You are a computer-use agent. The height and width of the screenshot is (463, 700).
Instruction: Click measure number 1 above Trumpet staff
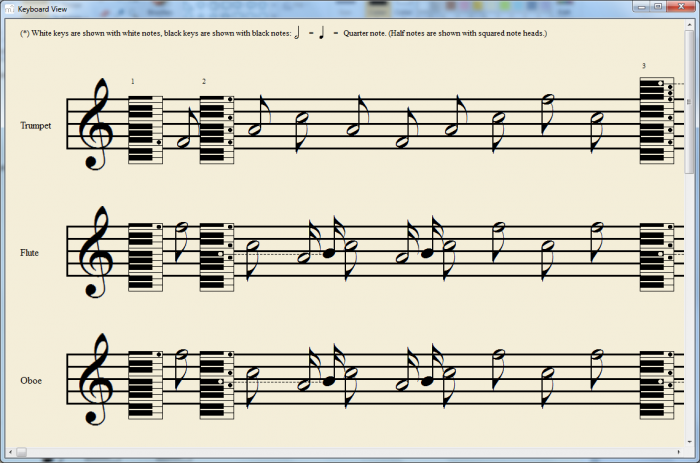click(133, 81)
